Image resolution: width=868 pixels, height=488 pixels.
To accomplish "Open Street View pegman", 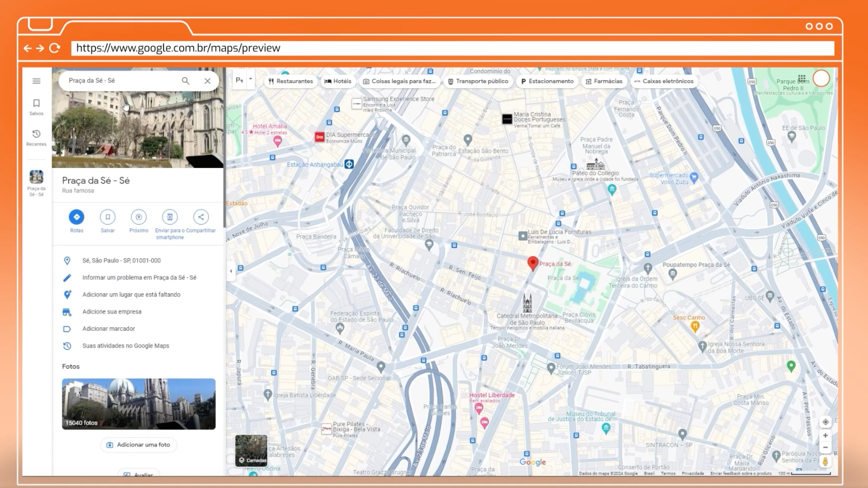I will tap(825, 461).
